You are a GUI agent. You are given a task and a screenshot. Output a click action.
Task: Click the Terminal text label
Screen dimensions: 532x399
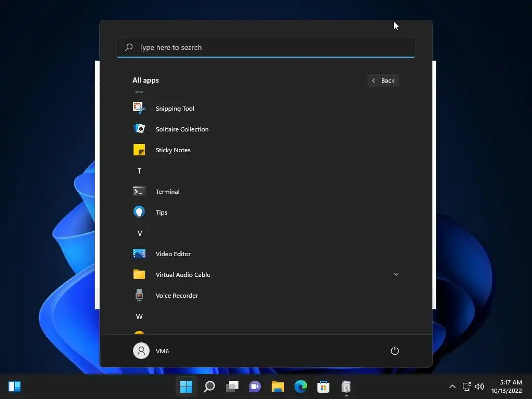tap(167, 191)
